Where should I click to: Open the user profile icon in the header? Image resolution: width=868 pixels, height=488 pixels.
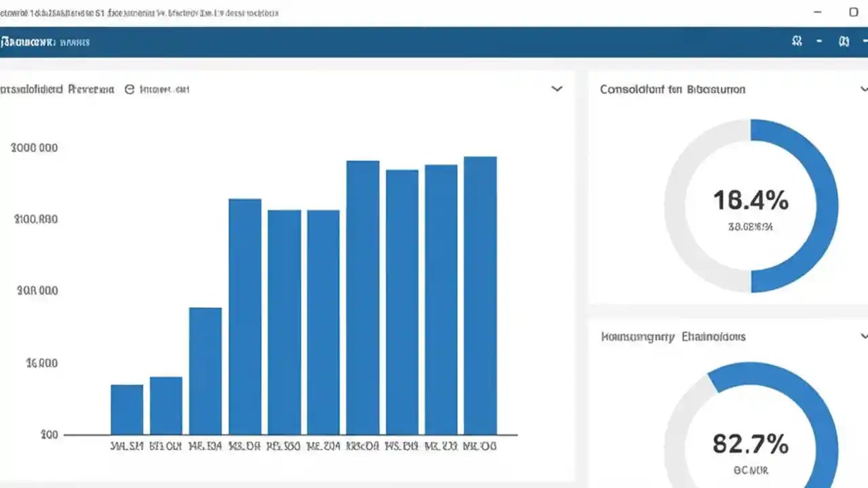coord(797,41)
